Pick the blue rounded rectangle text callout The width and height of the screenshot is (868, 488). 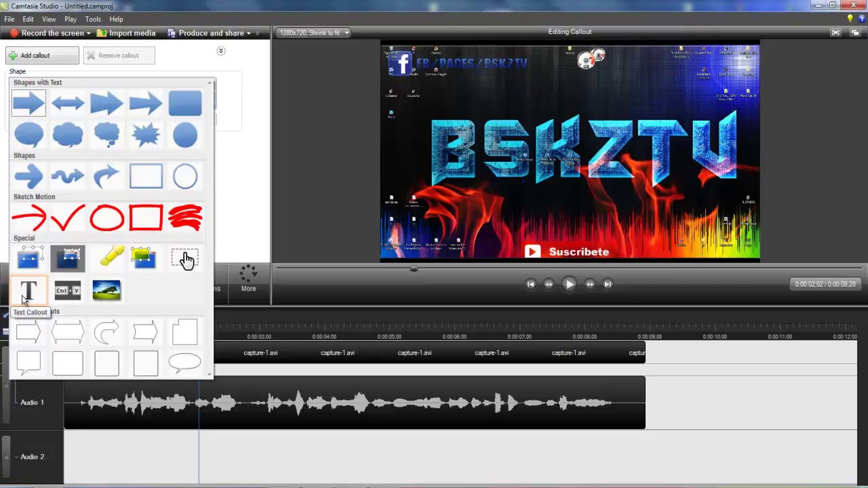(x=185, y=103)
